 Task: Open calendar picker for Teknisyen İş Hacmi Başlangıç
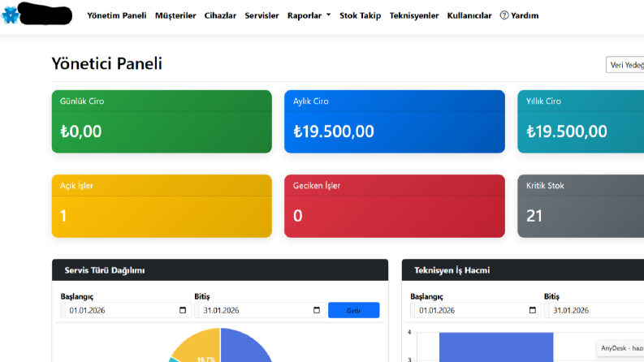pos(533,310)
